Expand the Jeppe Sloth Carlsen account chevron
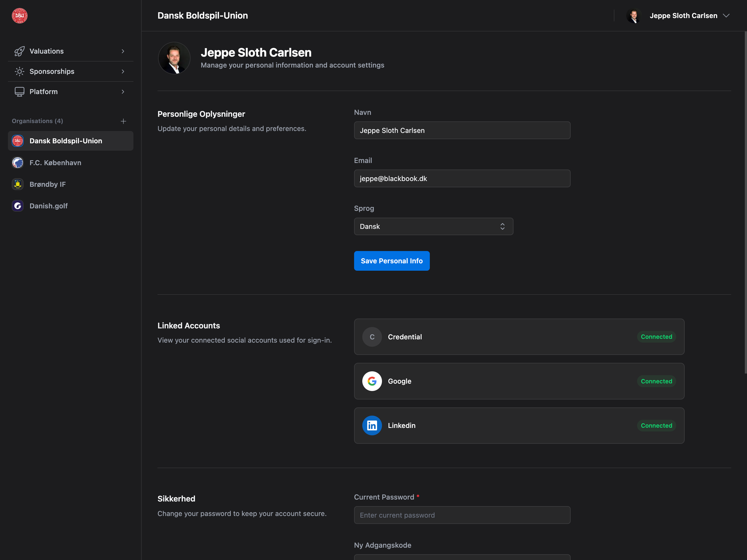The image size is (747, 560). pyautogui.click(x=726, y=16)
